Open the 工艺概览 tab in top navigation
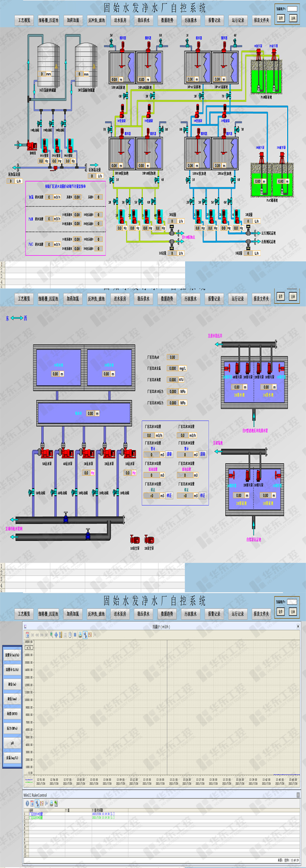Screen dimensions: 306x868 click(x=24, y=20)
